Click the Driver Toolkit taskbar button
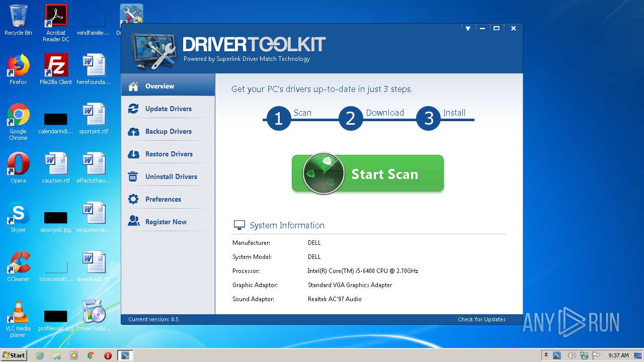The image size is (644, 362). pyautogui.click(x=125, y=355)
